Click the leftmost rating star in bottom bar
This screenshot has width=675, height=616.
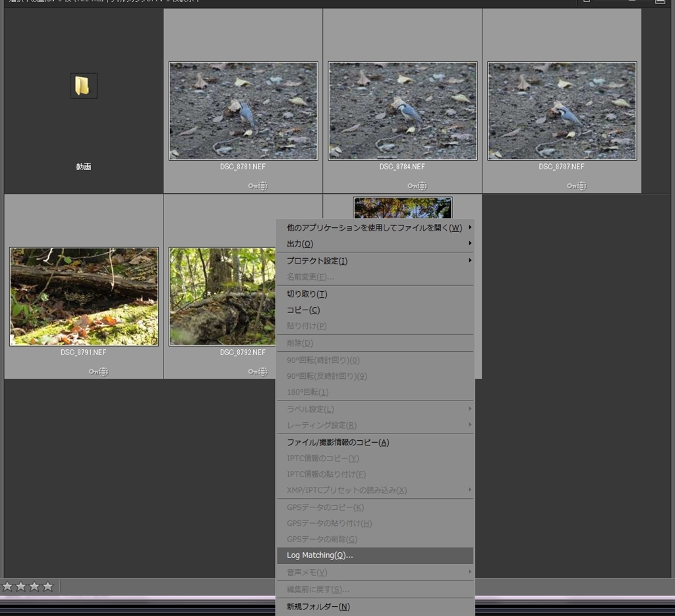pos(7,586)
